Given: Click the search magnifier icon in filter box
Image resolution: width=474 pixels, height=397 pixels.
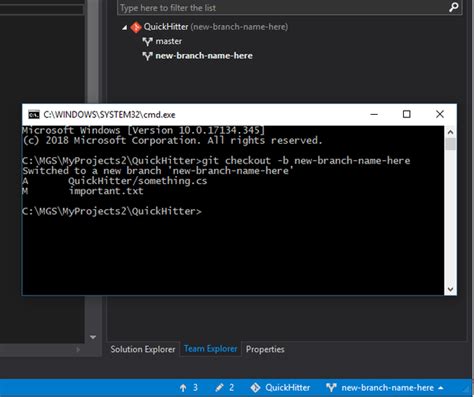Looking at the screenshot, I should pyautogui.click(x=453, y=7).
